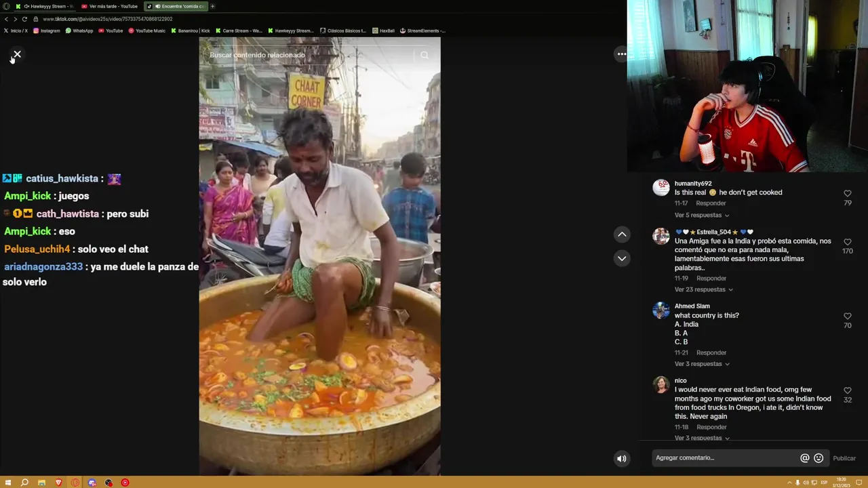Expand 'Ver 23 respuestas' under Estrella_504
The image size is (868, 488).
point(704,289)
